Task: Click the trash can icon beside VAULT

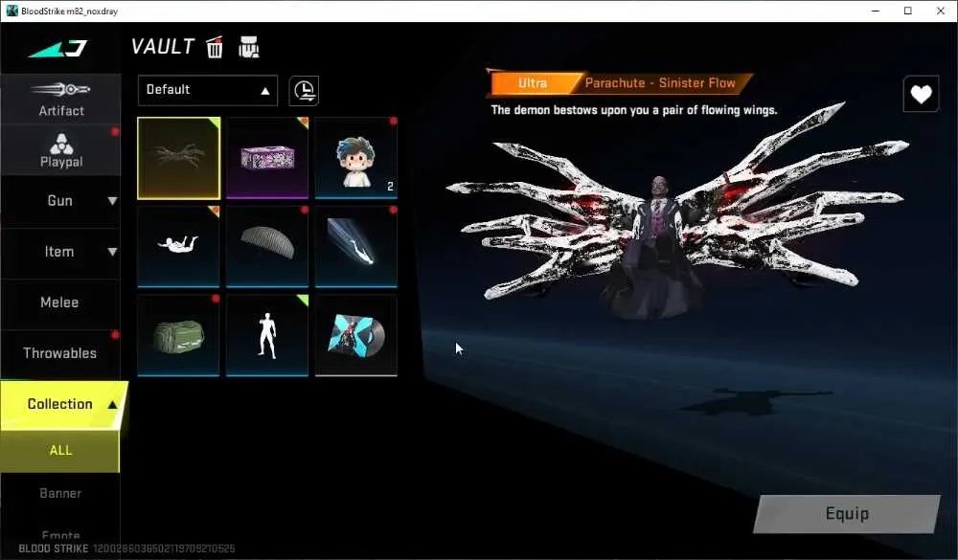Action: tap(215, 47)
